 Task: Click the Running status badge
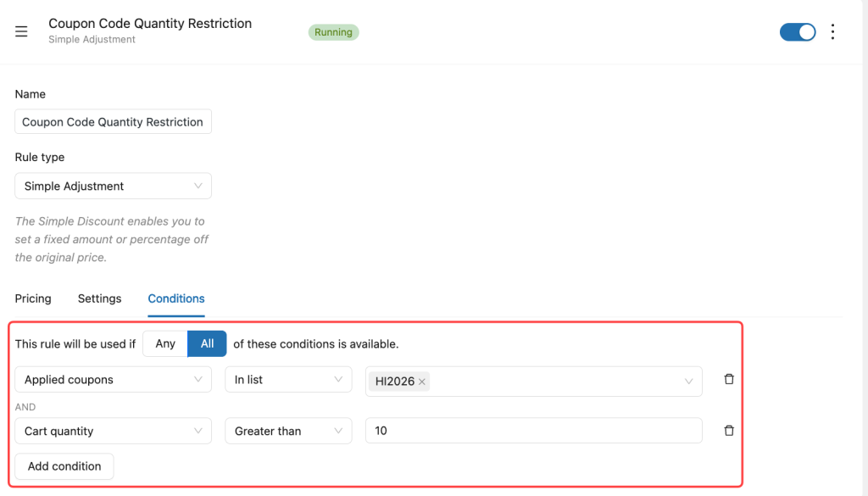click(333, 32)
